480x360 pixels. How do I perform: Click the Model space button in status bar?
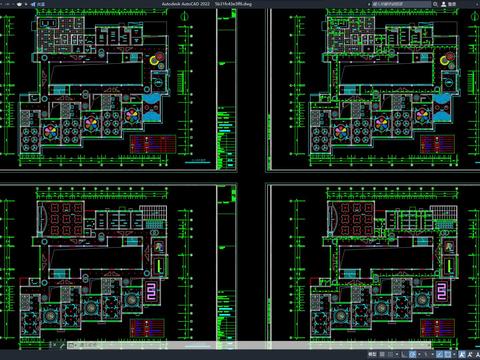pos(372,354)
